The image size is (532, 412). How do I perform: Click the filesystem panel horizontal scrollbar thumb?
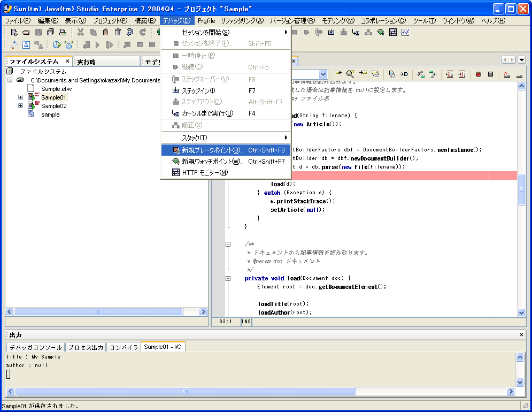[99, 311]
